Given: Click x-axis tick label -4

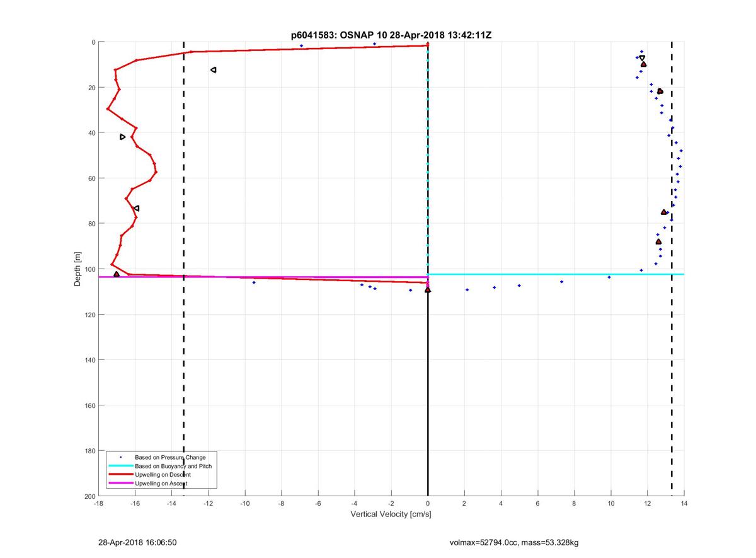Looking at the screenshot, I should pos(354,504).
